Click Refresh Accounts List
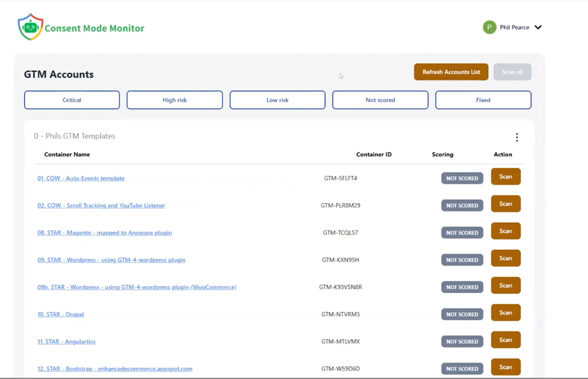Image resolution: width=588 pixels, height=379 pixels. (451, 72)
